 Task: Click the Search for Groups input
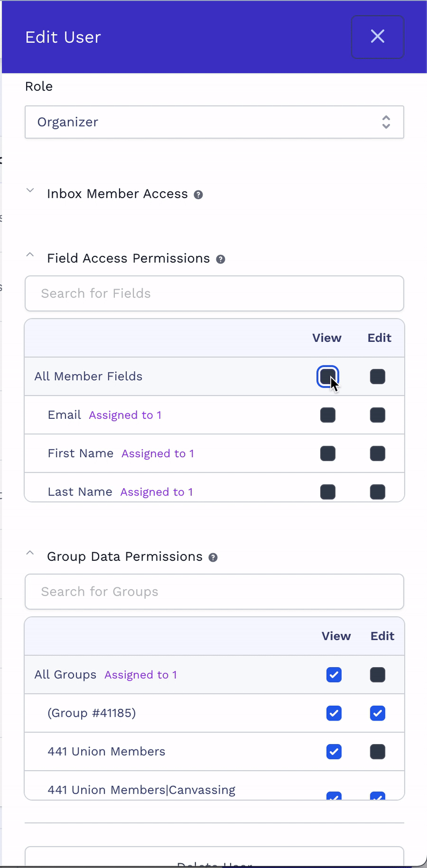pos(214,591)
